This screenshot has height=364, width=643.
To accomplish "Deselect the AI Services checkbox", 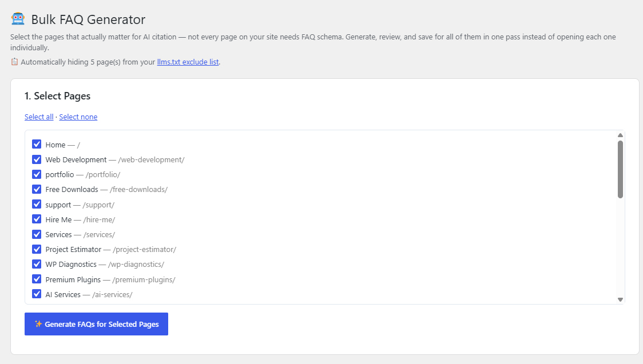I will (37, 294).
